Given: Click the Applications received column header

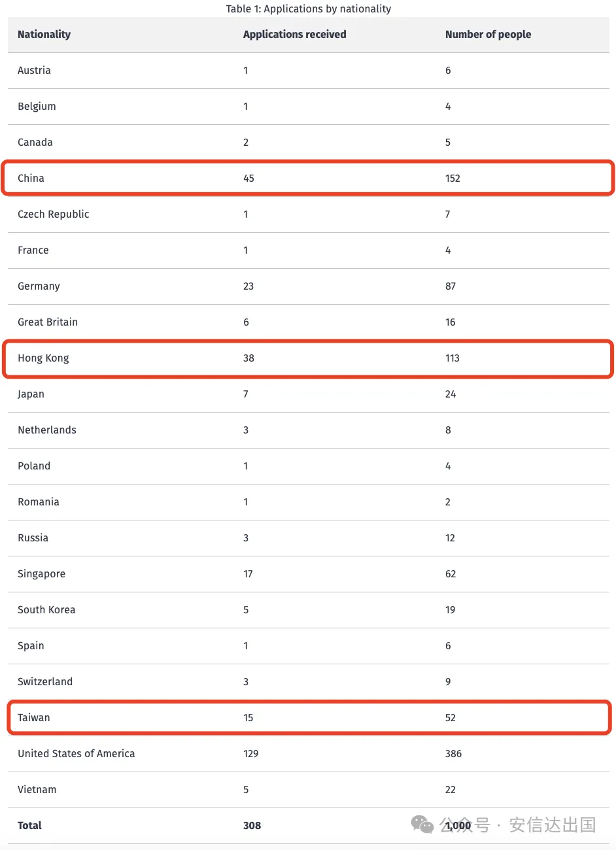Looking at the screenshot, I should [x=294, y=35].
